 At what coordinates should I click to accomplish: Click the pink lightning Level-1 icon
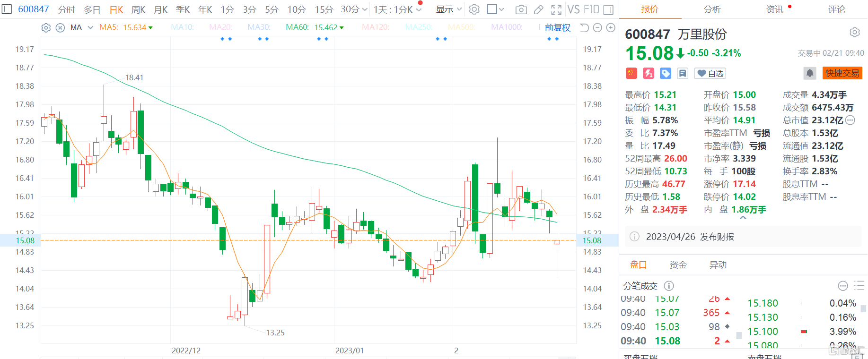pos(649,73)
